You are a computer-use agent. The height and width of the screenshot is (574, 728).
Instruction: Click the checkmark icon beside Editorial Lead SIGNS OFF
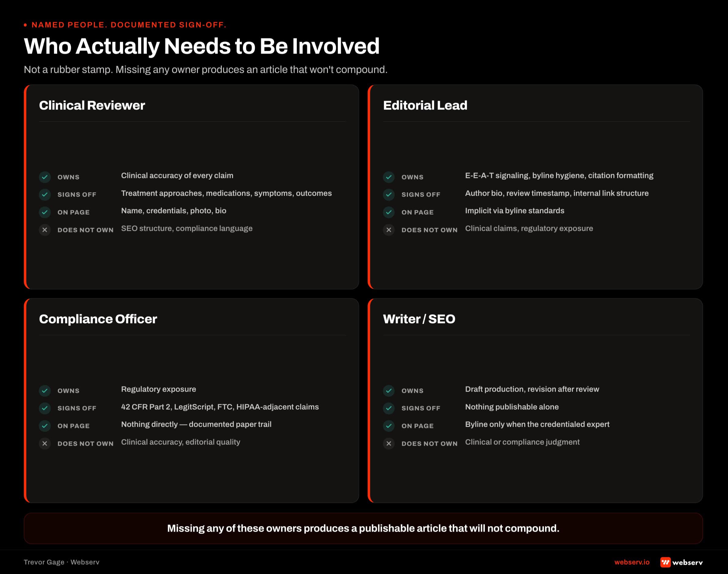point(389,194)
